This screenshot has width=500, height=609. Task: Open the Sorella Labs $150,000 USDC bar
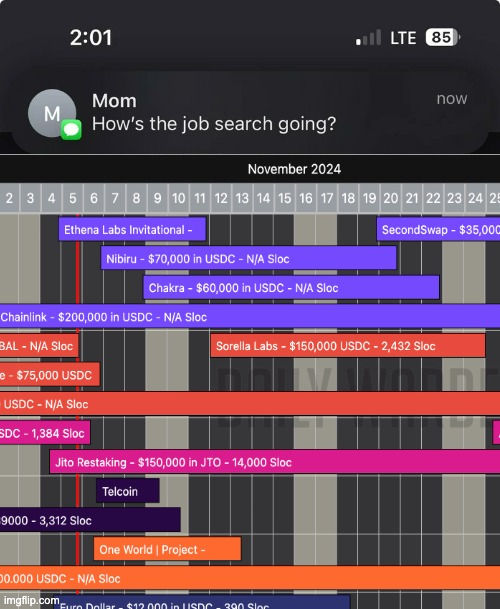point(348,346)
